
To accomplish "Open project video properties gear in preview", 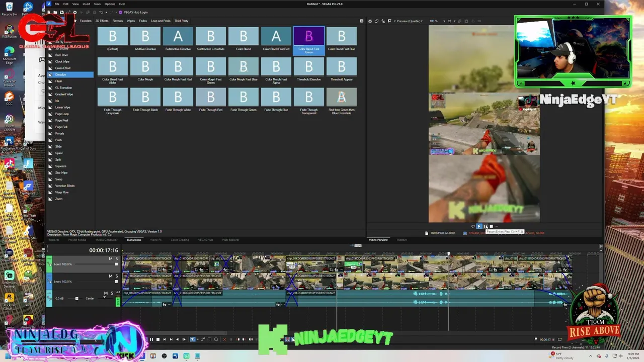I will tap(370, 21).
